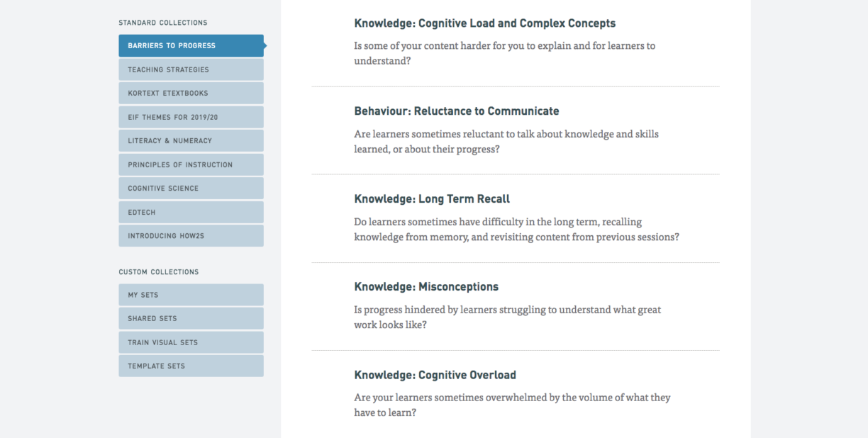Open Knowledge: Cognitive Overload entry
The image size is (868, 438).
pos(435,375)
